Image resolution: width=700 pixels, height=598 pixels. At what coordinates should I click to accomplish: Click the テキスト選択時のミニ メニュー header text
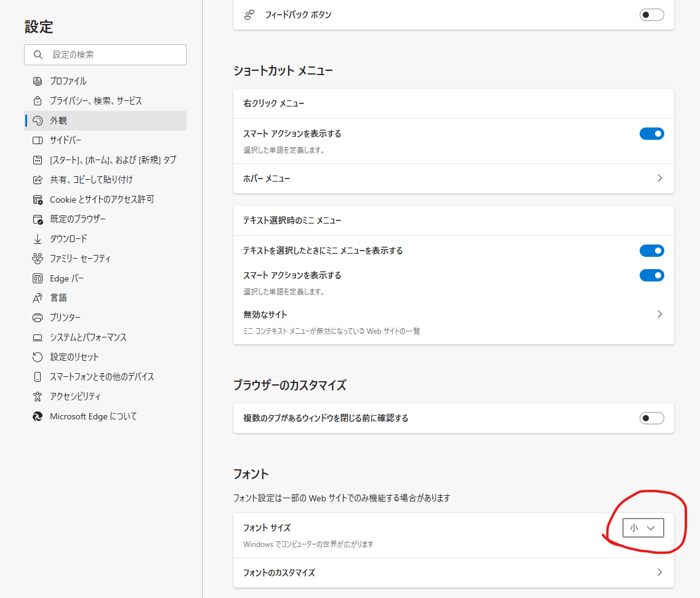point(292,220)
